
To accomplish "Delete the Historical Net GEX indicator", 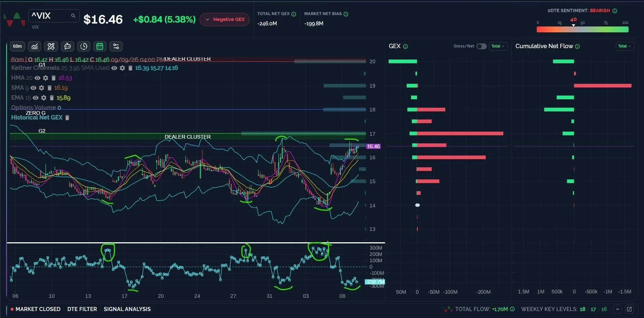I will click(67, 118).
